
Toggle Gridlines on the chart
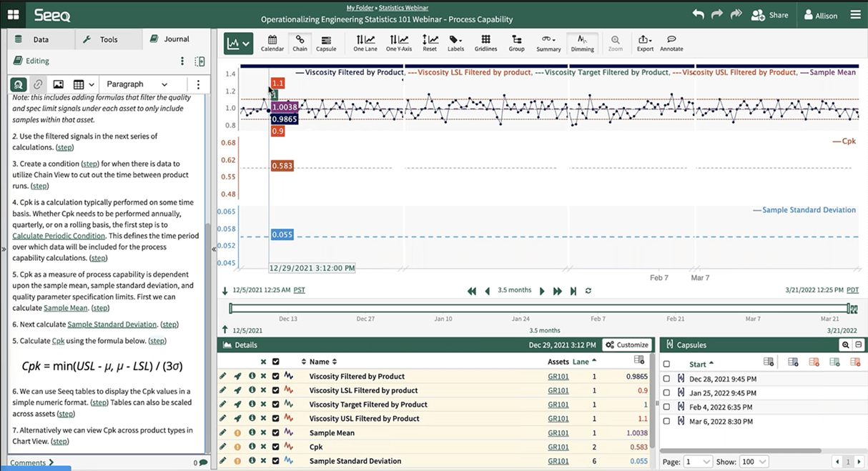click(485, 44)
